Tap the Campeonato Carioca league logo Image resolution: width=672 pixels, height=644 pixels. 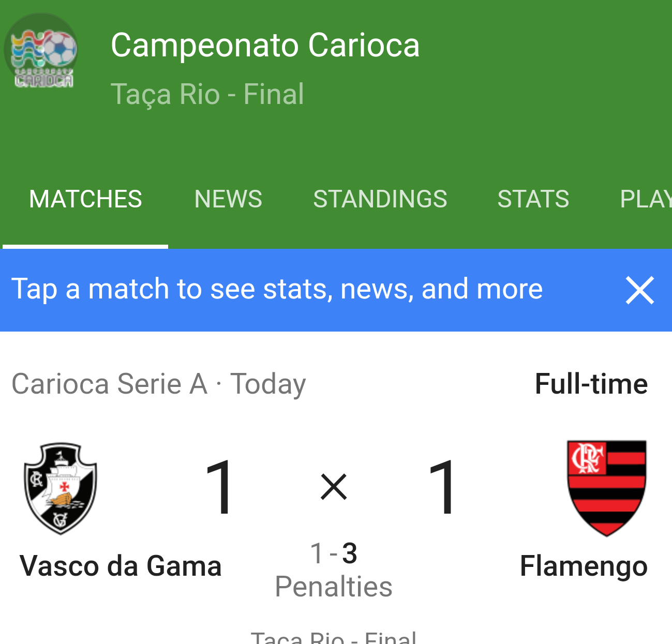[x=41, y=51]
